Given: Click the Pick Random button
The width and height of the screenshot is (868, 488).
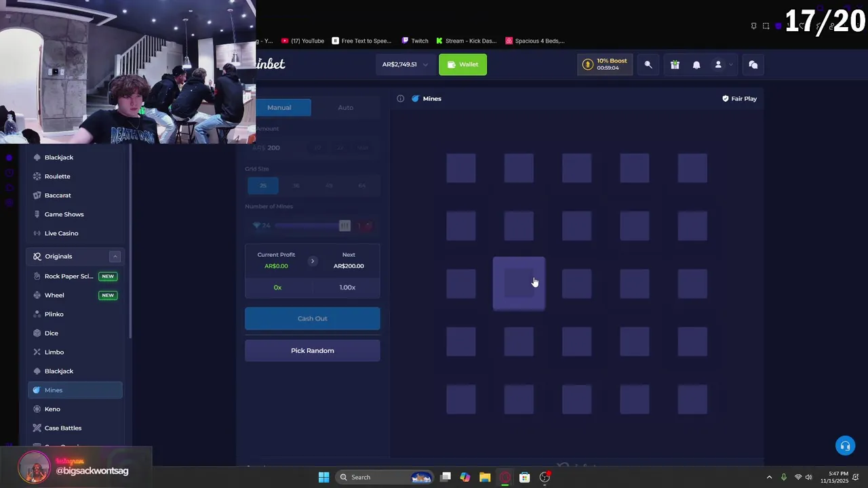Looking at the screenshot, I should [x=313, y=350].
